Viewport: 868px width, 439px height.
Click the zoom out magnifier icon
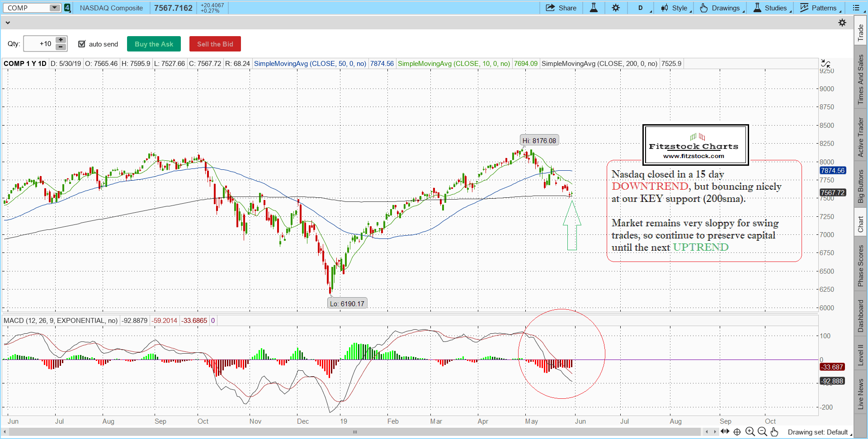[762, 432]
